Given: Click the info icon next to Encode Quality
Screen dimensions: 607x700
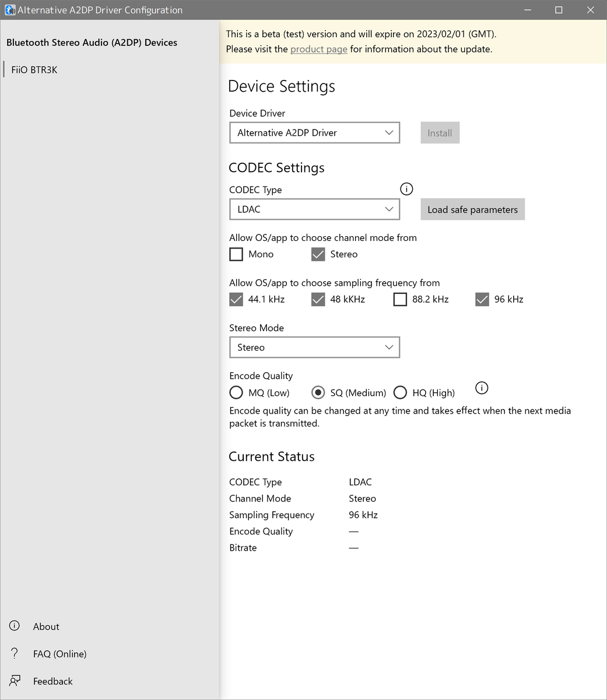Looking at the screenshot, I should pyautogui.click(x=481, y=387).
